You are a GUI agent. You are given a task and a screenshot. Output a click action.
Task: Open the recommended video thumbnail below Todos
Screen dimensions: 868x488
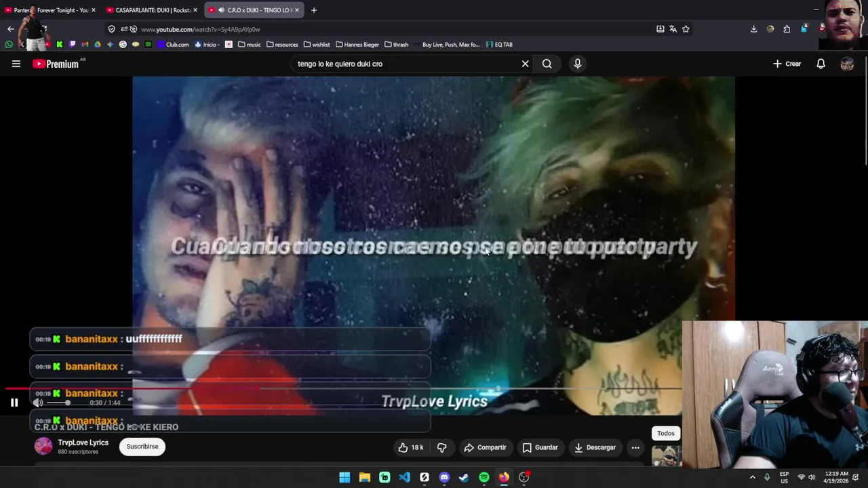pos(667,455)
